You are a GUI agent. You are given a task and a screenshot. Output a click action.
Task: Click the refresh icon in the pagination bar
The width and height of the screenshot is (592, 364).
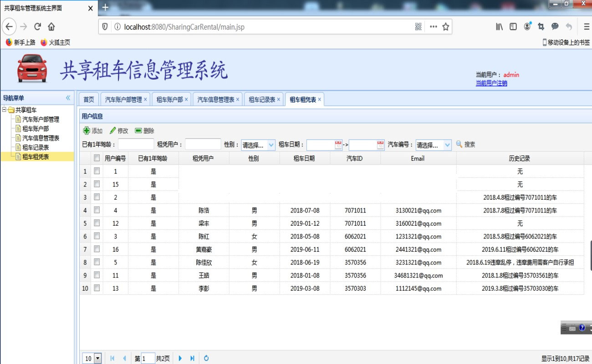pyautogui.click(x=206, y=359)
